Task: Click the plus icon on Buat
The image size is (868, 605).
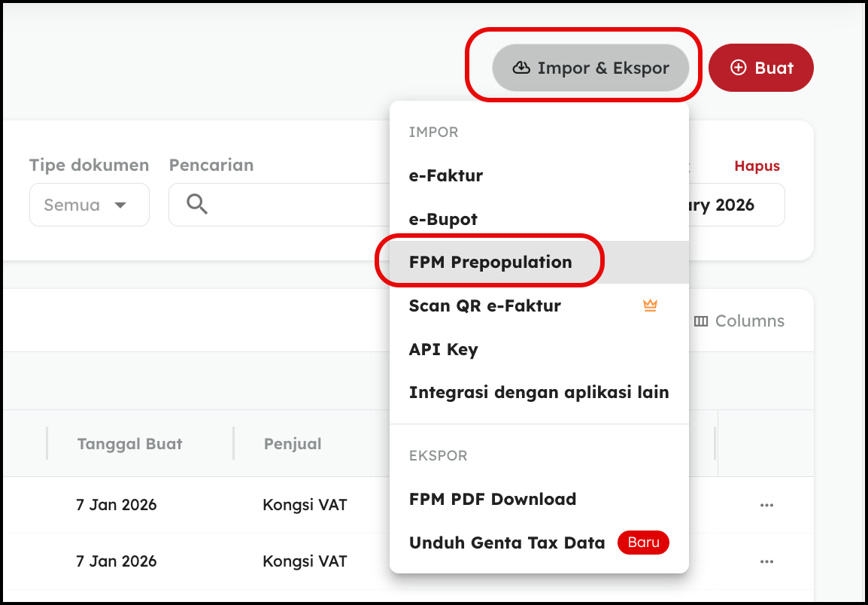Action: (x=739, y=68)
